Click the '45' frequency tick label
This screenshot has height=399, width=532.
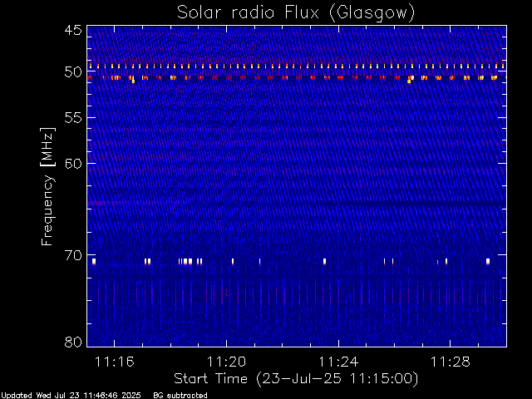pyautogui.click(x=73, y=30)
